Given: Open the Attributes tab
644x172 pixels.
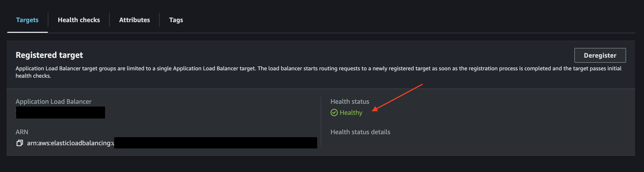Looking at the screenshot, I should 134,20.
